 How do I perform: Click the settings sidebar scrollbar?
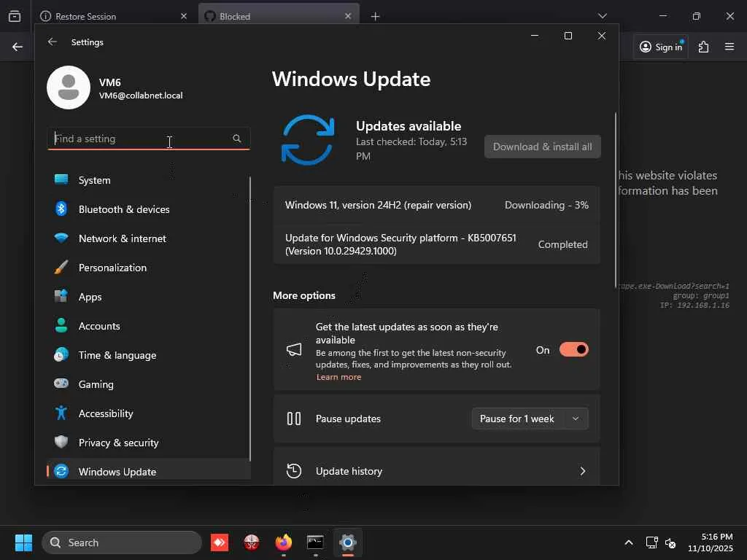coord(250,319)
